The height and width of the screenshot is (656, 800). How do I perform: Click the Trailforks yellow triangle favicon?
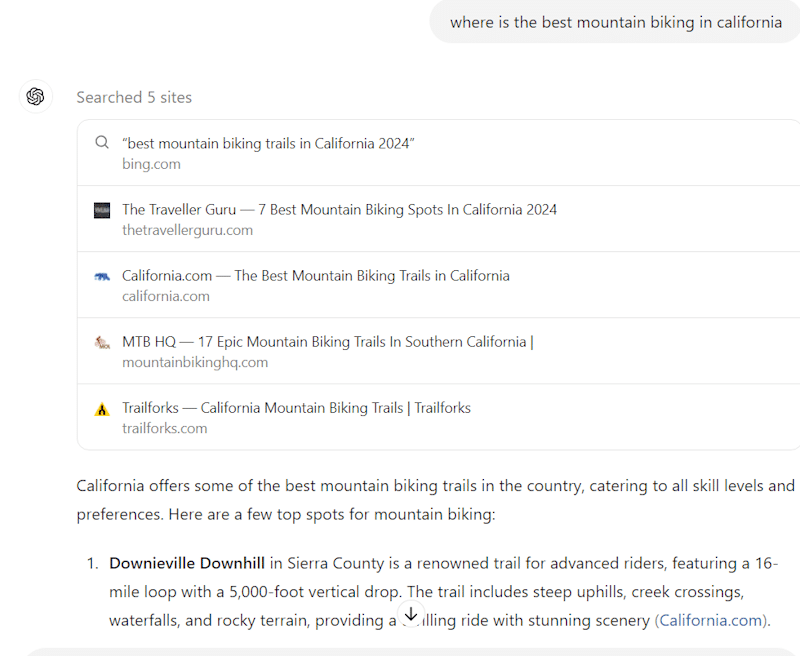(x=102, y=409)
